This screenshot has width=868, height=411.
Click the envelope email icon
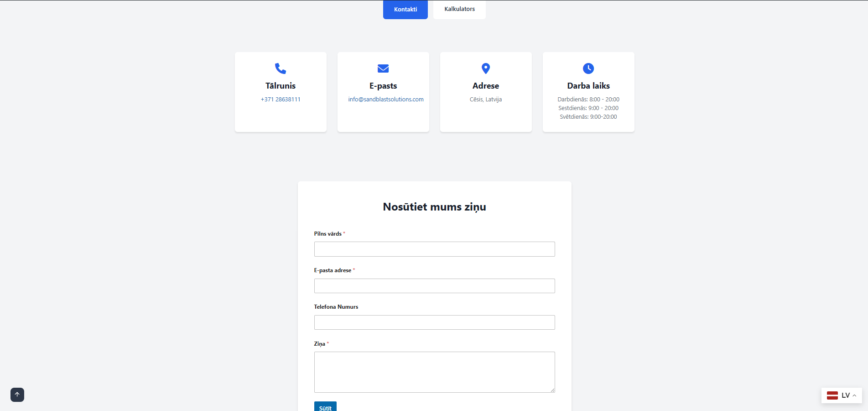coord(383,68)
